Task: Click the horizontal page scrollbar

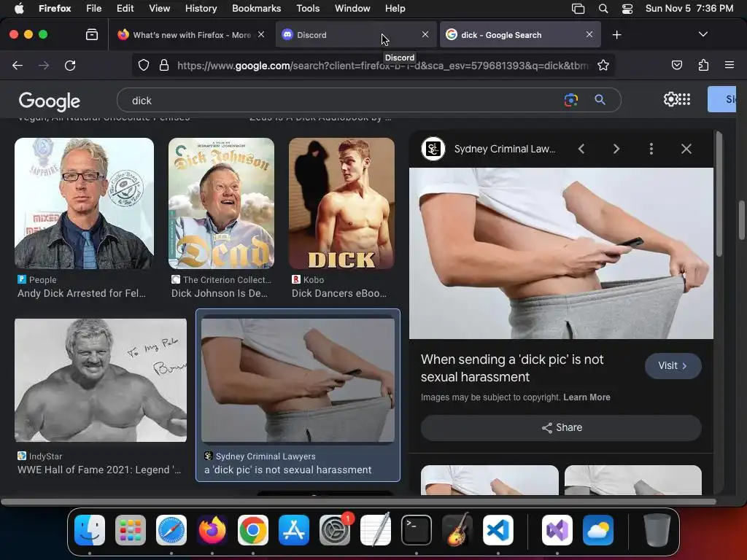Action: [x=358, y=502]
